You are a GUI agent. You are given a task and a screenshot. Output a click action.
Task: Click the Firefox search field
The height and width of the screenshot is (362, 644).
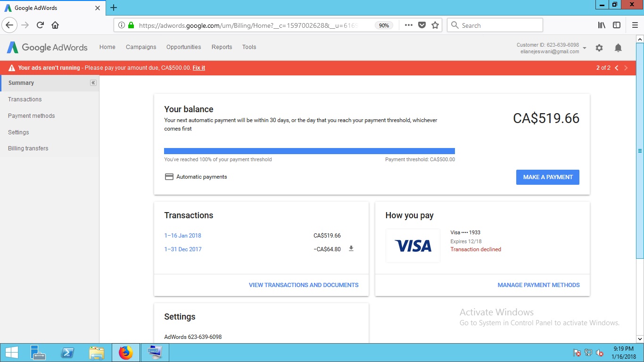pos(495,25)
